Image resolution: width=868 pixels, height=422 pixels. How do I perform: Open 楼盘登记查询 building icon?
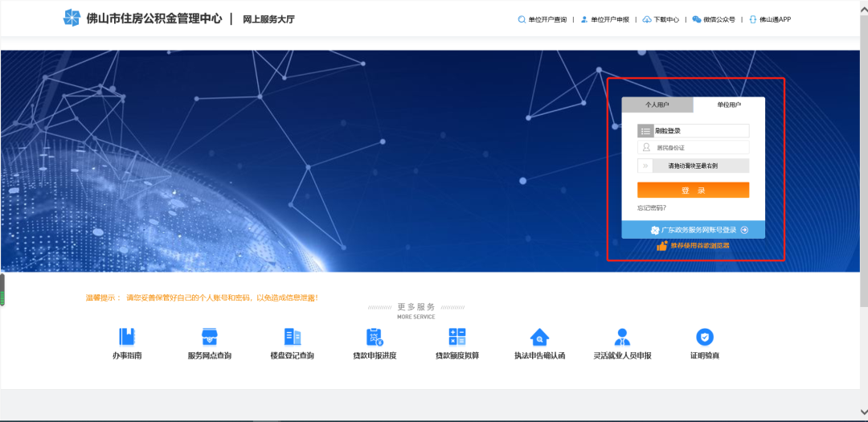point(293,337)
